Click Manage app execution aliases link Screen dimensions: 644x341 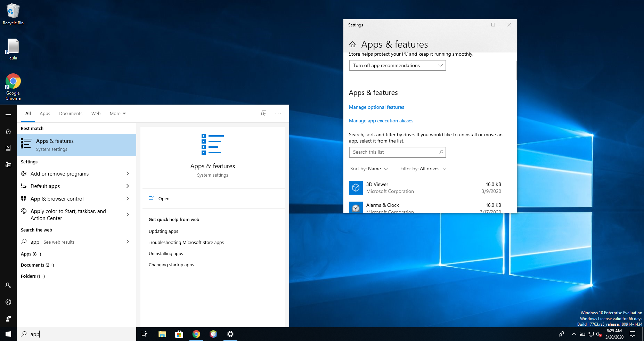point(381,121)
